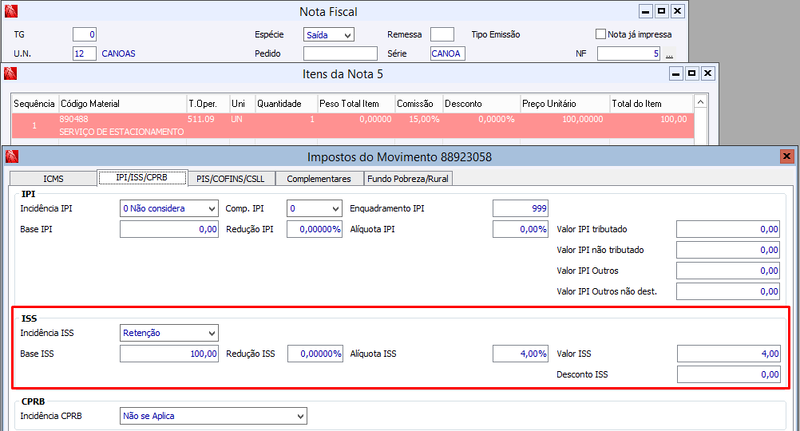Viewport: 800px width, 431px height.
Task: Click the NF number field
Action: click(x=630, y=54)
